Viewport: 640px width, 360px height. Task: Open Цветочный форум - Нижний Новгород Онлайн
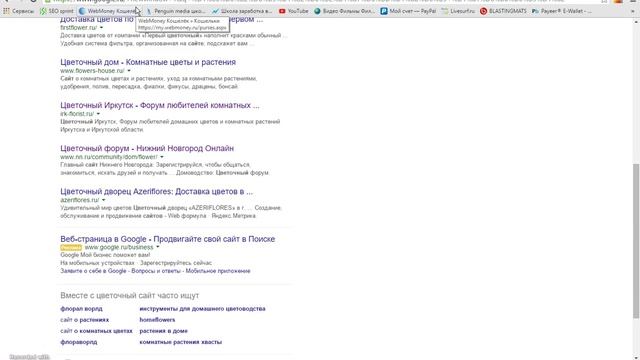[x=147, y=148]
